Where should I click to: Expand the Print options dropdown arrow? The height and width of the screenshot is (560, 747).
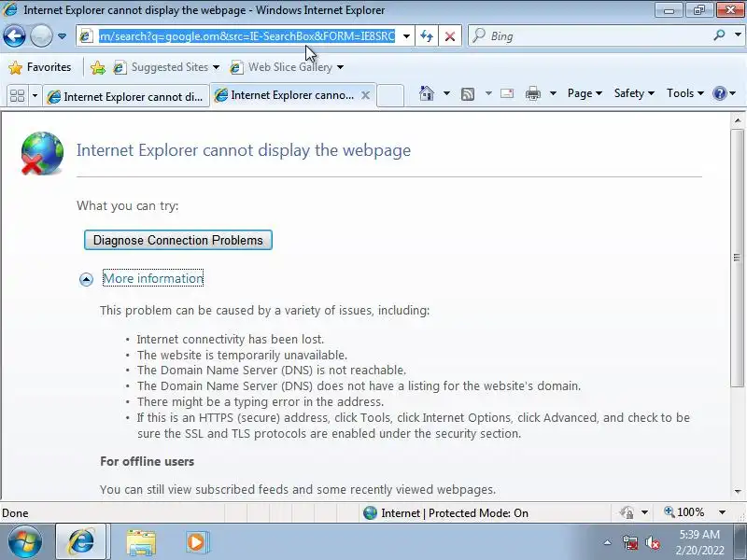553,93
